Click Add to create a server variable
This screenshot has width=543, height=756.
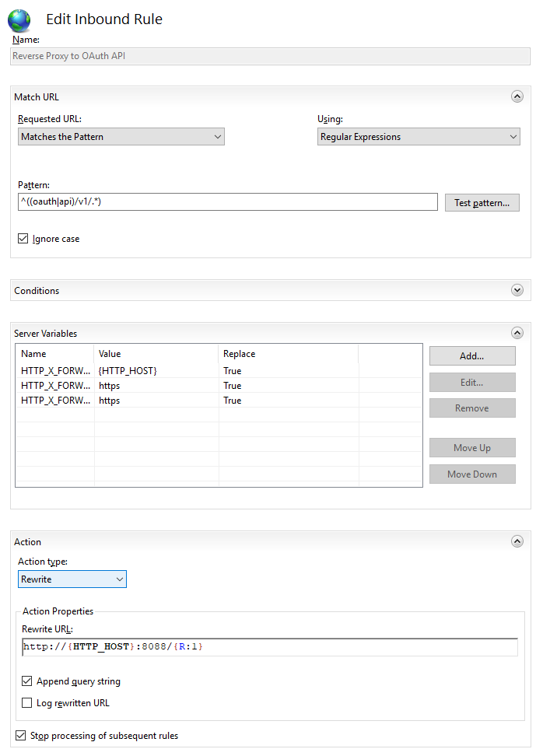(x=472, y=355)
